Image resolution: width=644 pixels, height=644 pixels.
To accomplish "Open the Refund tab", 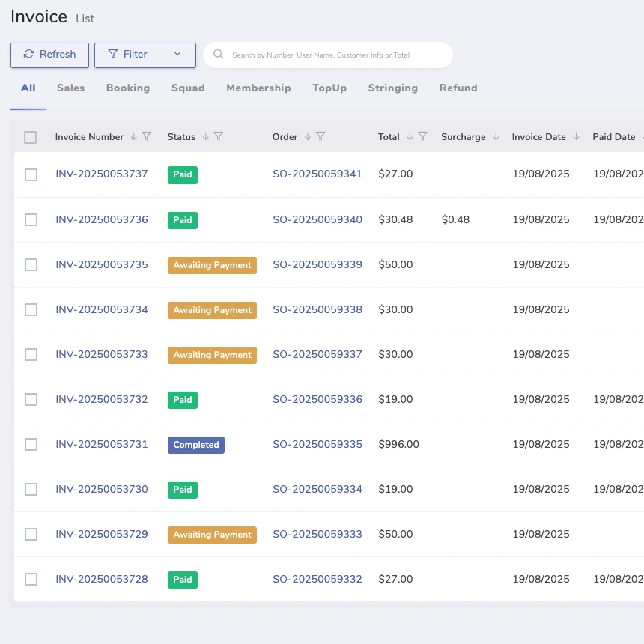I will tap(458, 88).
